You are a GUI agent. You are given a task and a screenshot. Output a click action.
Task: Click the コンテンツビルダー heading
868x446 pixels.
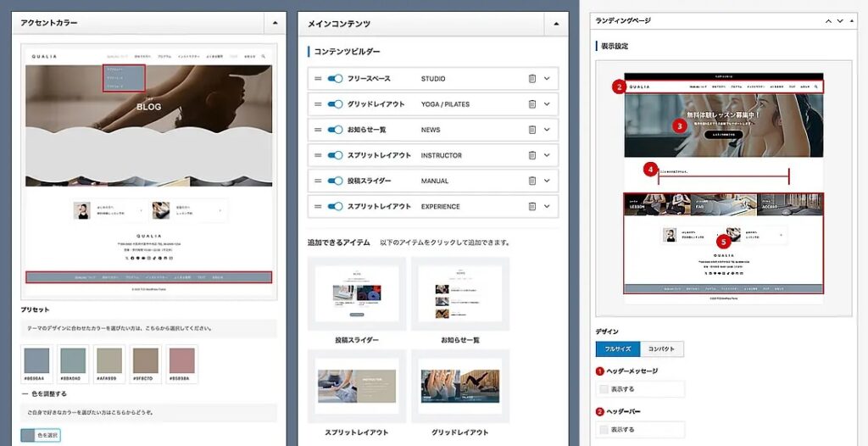pos(347,52)
